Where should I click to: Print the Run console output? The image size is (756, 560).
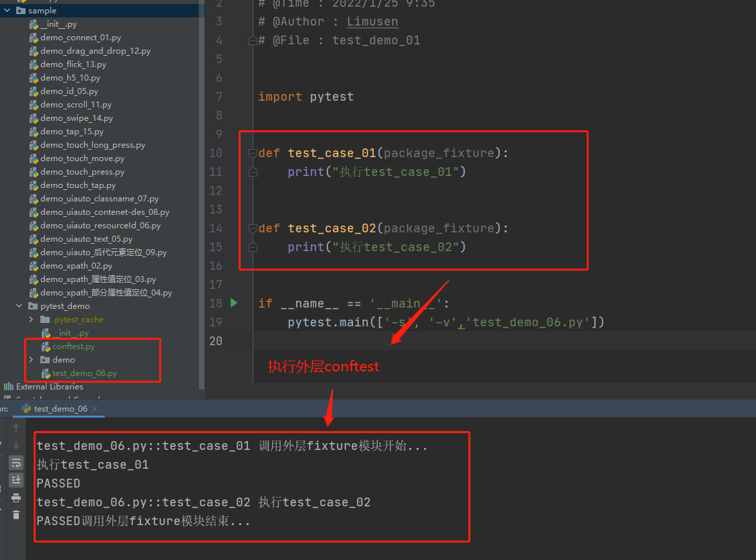[x=16, y=498]
